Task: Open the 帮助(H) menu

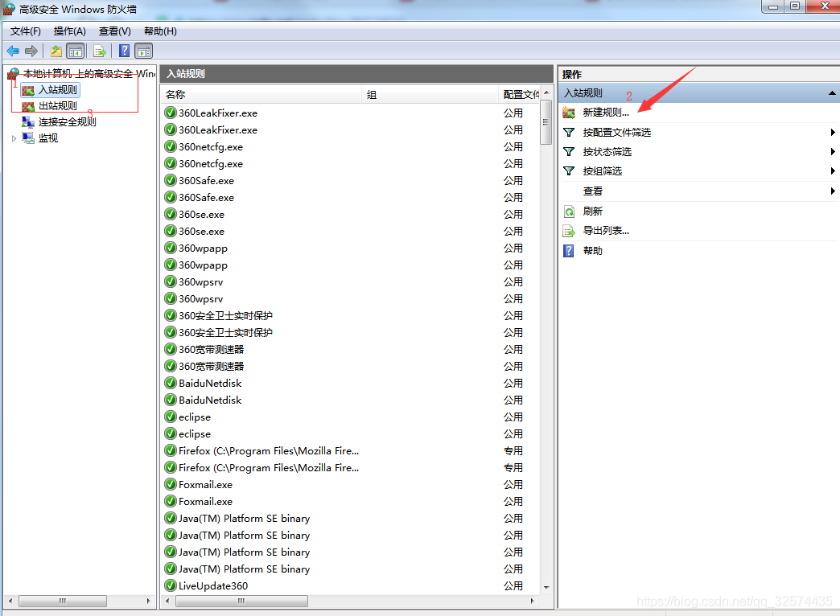Action: tap(160, 31)
